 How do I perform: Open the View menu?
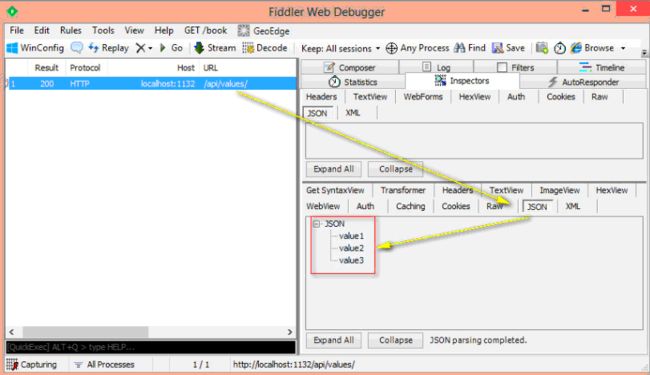pyautogui.click(x=134, y=31)
